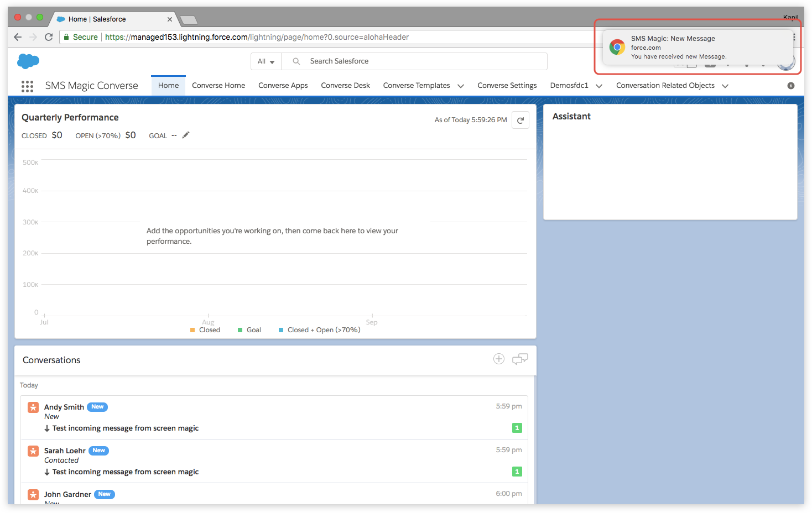Go to the Converse Desk tab
Image resolution: width=812 pixels, height=513 pixels.
[346, 85]
